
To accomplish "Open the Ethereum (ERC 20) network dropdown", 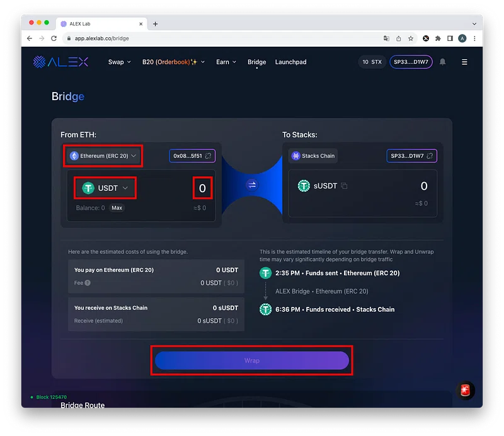I will [103, 156].
